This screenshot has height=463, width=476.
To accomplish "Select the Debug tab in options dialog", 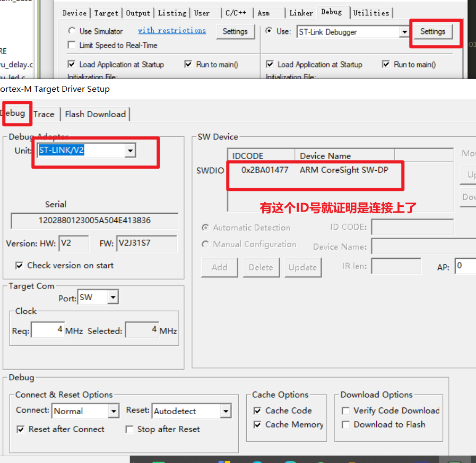I will pos(332,12).
